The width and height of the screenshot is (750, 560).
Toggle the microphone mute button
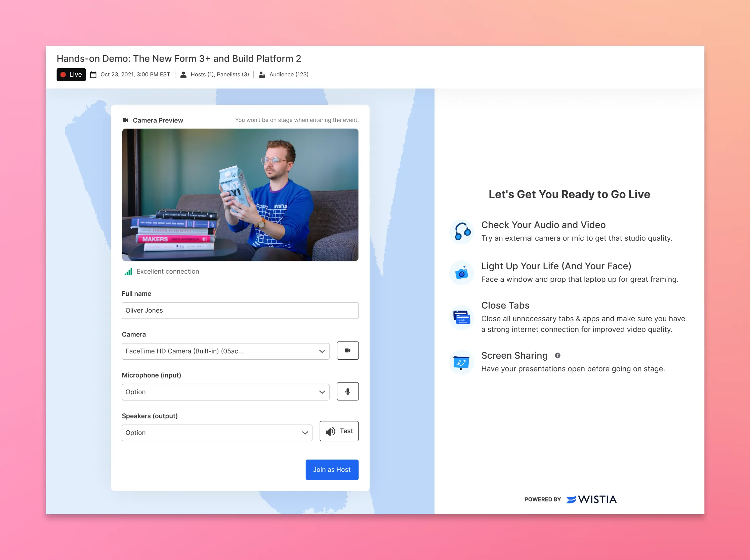tap(347, 392)
